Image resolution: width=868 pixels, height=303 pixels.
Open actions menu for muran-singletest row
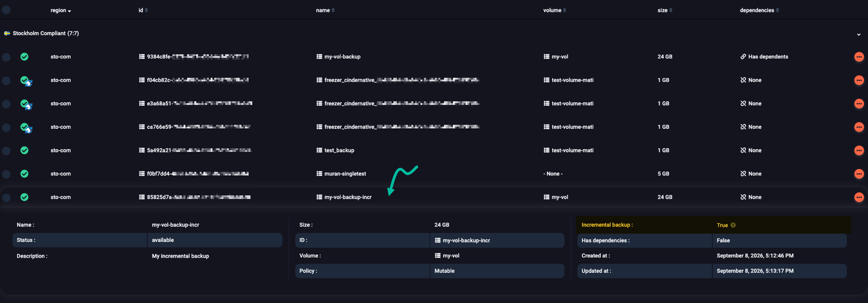[859, 174]
